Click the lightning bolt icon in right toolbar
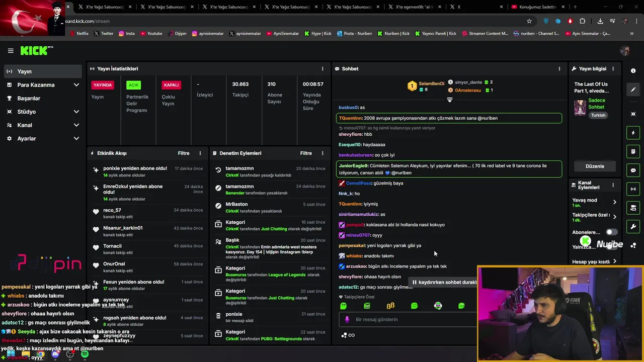 (x=633, y=133)
